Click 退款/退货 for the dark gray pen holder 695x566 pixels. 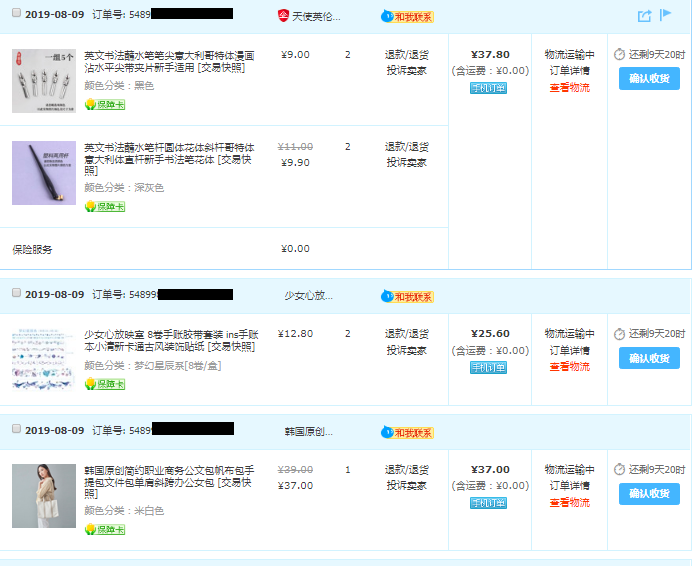click(x=406, y=146)
